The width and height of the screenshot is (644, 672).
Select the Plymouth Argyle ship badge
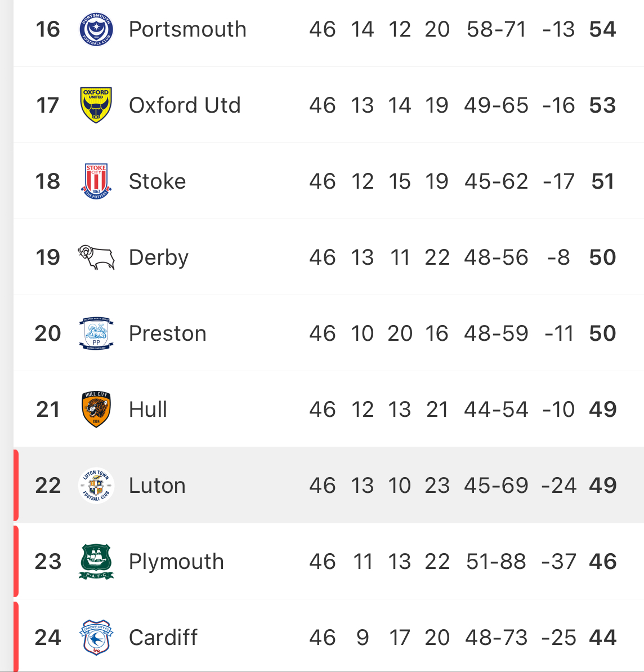(96, 562)
